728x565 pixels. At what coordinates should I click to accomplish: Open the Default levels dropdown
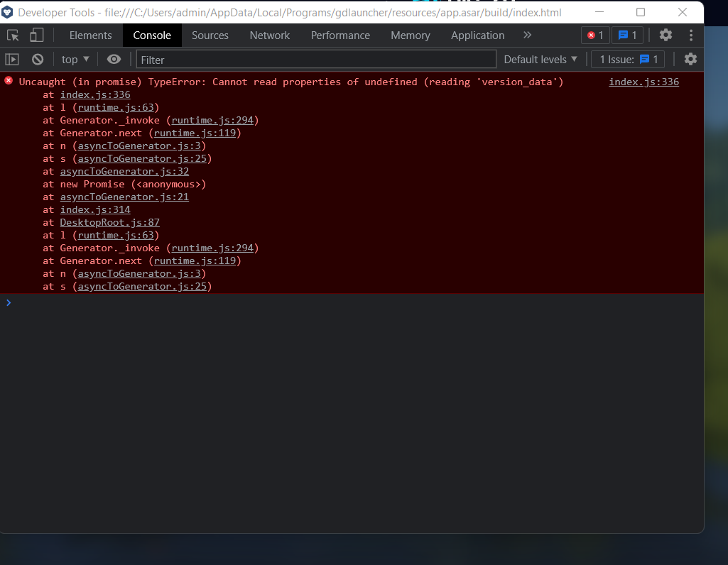pos(540,60)
